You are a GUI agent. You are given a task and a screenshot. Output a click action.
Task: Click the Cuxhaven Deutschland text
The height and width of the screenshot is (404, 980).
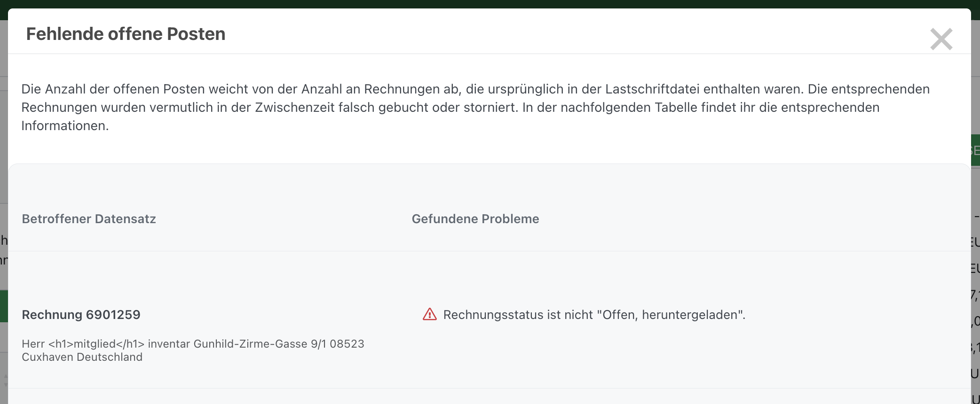coord(82,357)
